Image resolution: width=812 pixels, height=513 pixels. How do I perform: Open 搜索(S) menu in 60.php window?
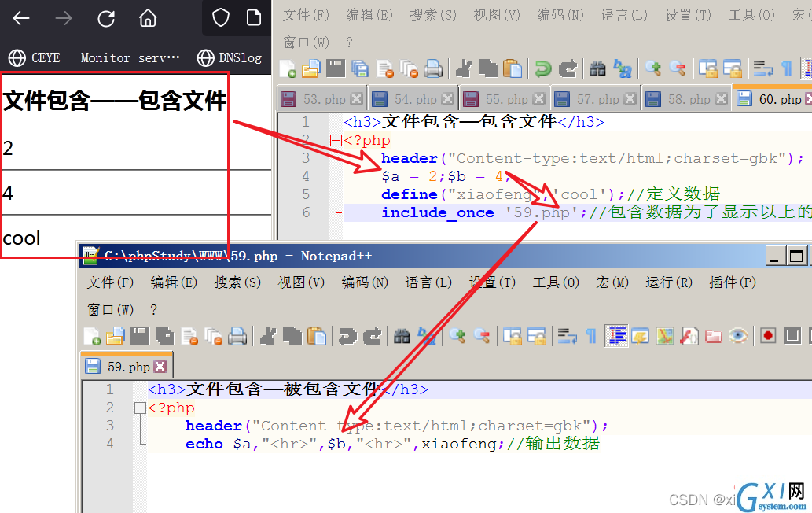pyautogui.click(x=433, y=15)
